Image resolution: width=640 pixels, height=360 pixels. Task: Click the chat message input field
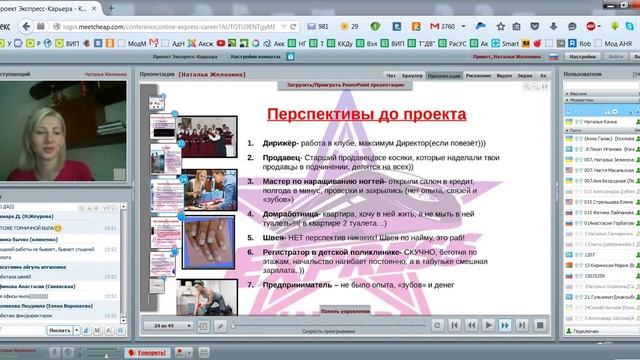22,330
